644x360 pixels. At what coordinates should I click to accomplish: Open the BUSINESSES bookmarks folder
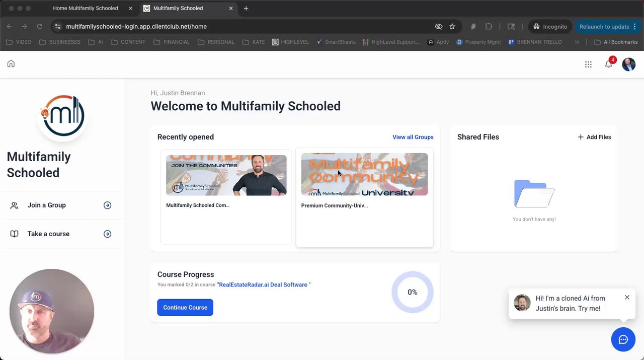click(x=59, y=42)
